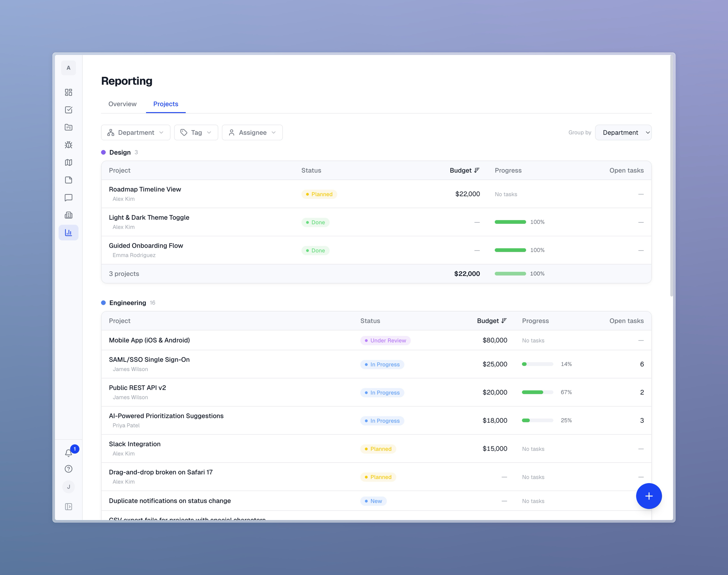Screen dimensions: 728x575
Task: Open the tasks checkbox icon in sidebar
Action: click(x=68, y=110)
